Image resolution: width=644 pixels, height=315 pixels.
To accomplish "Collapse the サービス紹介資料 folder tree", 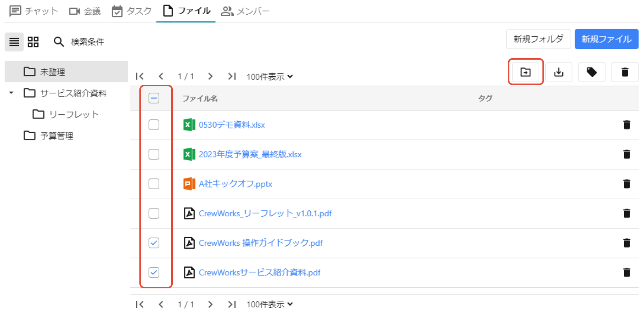I will click(x=11, y=93).
